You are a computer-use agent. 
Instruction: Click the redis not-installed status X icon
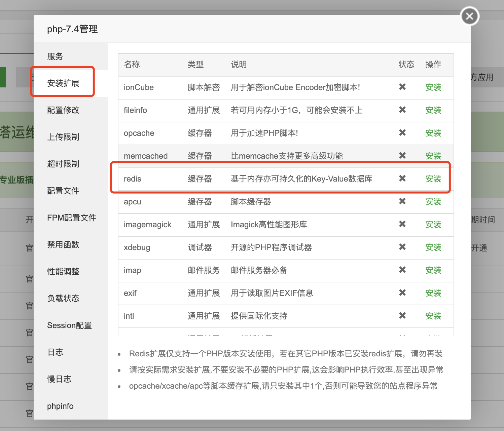point(402,179)
